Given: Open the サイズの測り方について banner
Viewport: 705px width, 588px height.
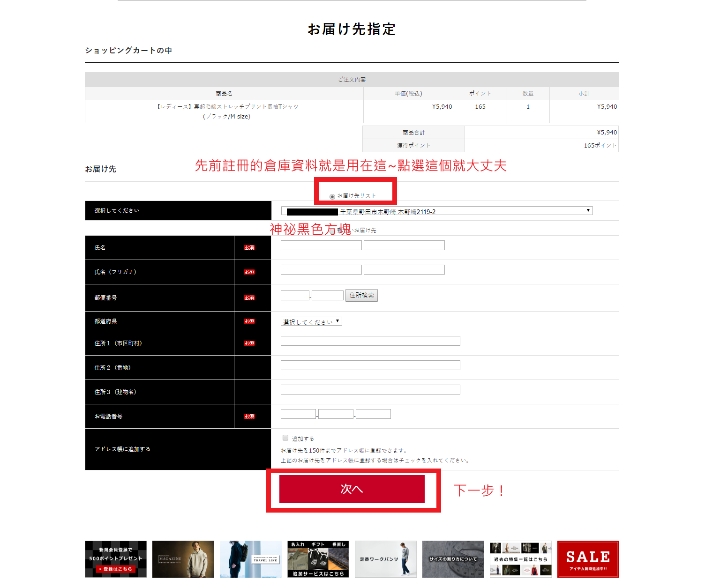Looking at the screenshot, I should point(453,559).
